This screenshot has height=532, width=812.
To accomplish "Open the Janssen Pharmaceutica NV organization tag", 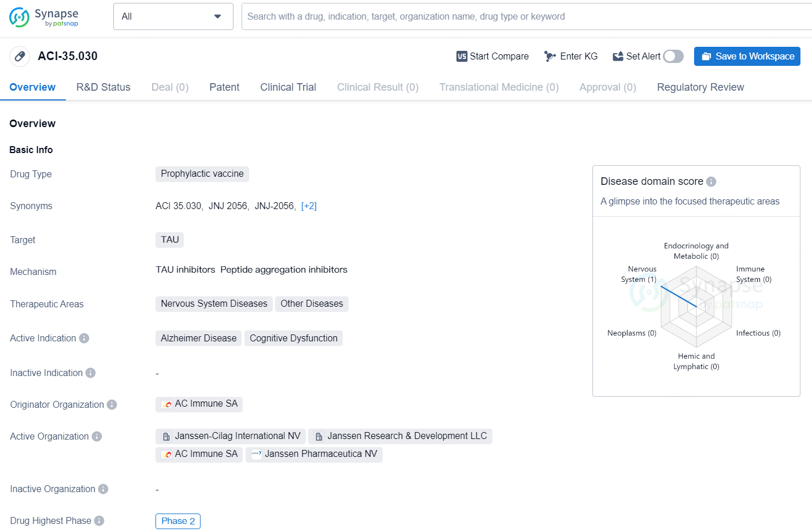I will (314, 455).
